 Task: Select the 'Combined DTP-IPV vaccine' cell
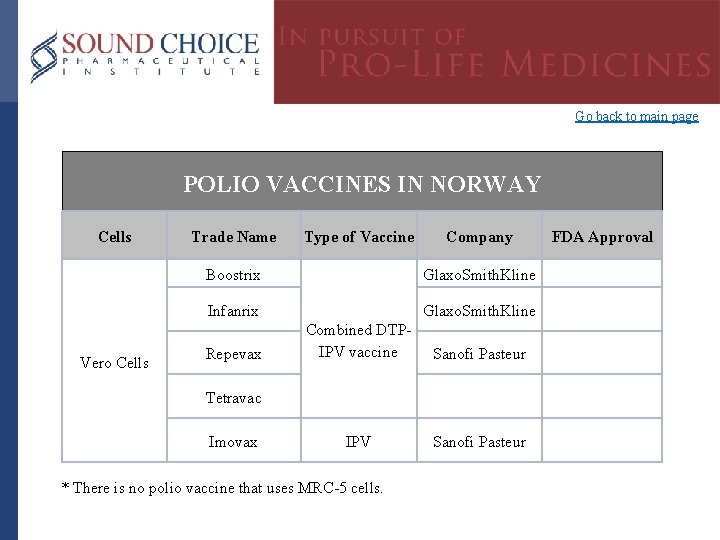pos(358,341)
